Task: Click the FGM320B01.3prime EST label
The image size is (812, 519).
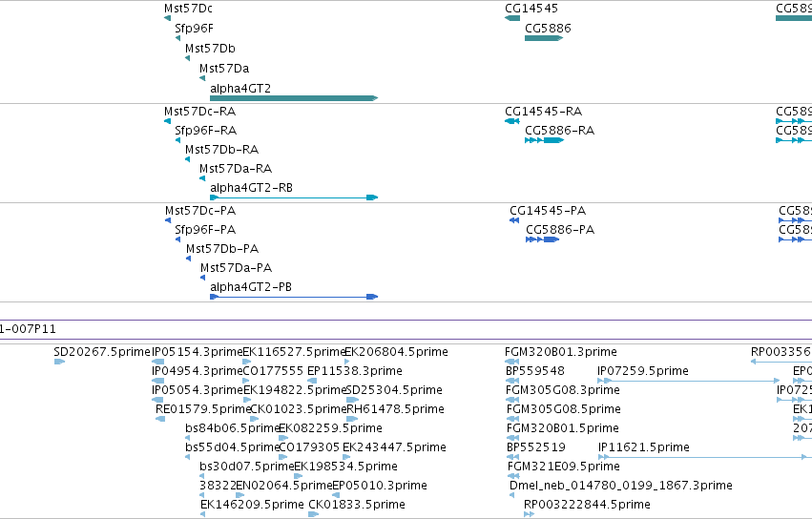Action: point(561,352)
